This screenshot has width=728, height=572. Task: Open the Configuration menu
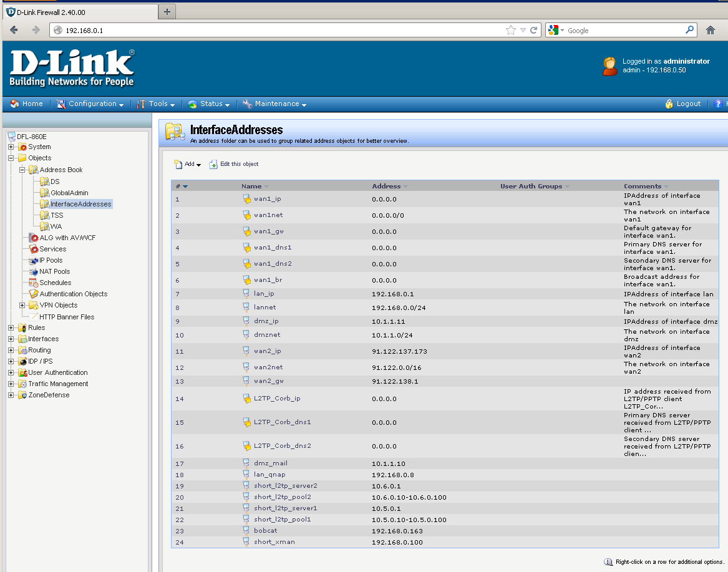[x=90, y=104]
